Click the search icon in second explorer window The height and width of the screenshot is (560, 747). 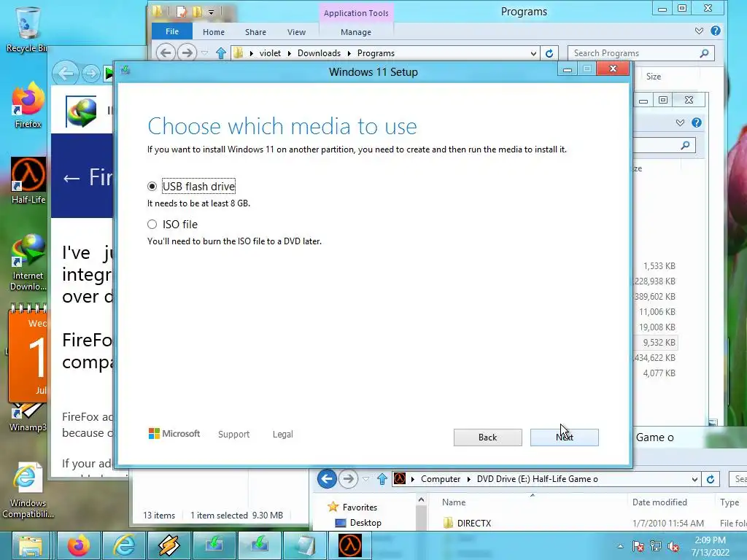685,145
